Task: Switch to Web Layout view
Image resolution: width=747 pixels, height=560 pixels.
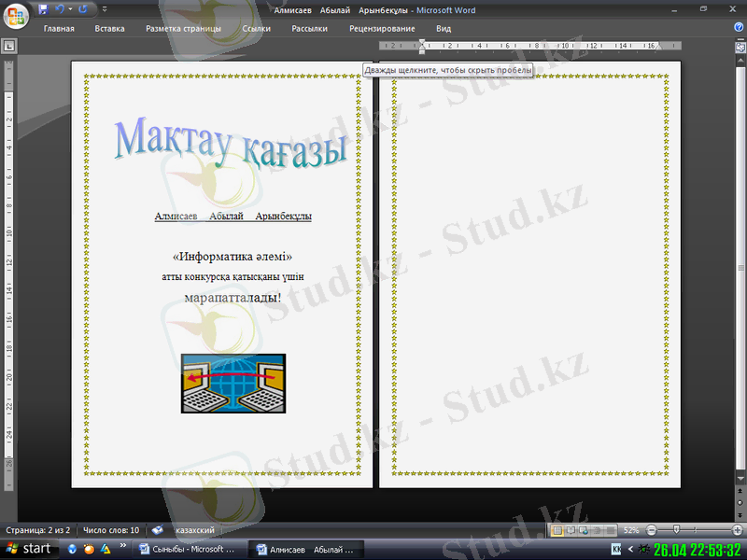Action: pyautogui.click(x=582, y=530)
